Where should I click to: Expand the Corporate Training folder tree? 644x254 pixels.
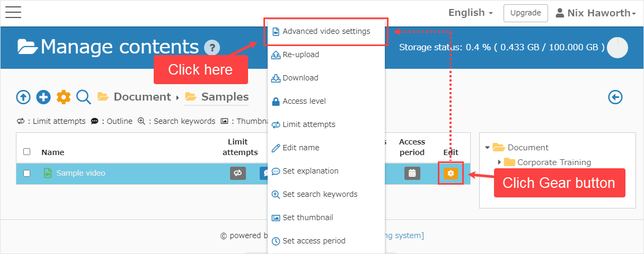pyautogui.click(x=499, y=162)
